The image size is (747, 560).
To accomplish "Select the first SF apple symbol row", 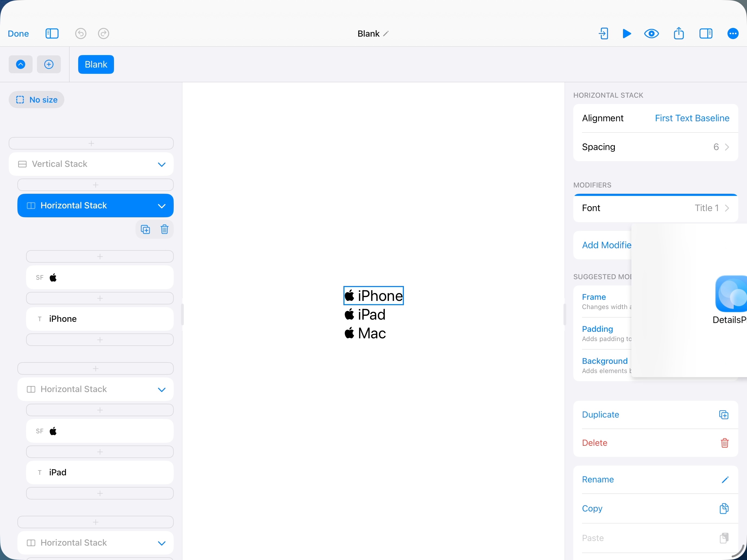I will [100, 278].
